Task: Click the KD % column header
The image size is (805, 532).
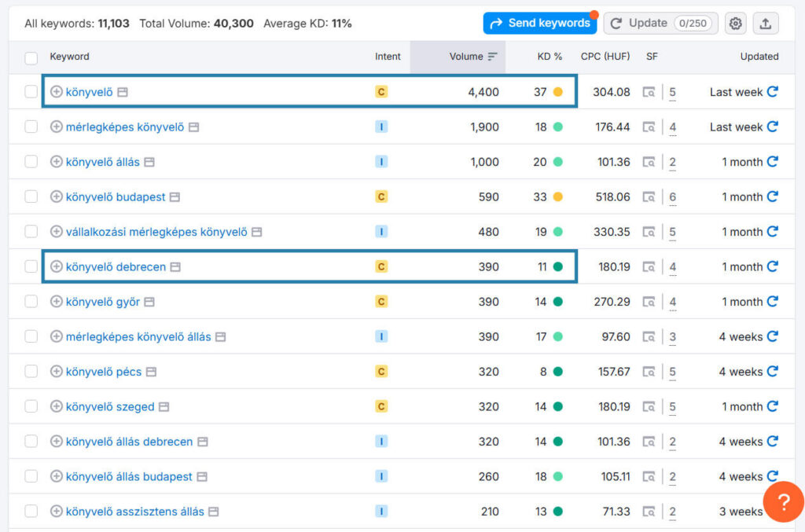Action: point(550,57)
